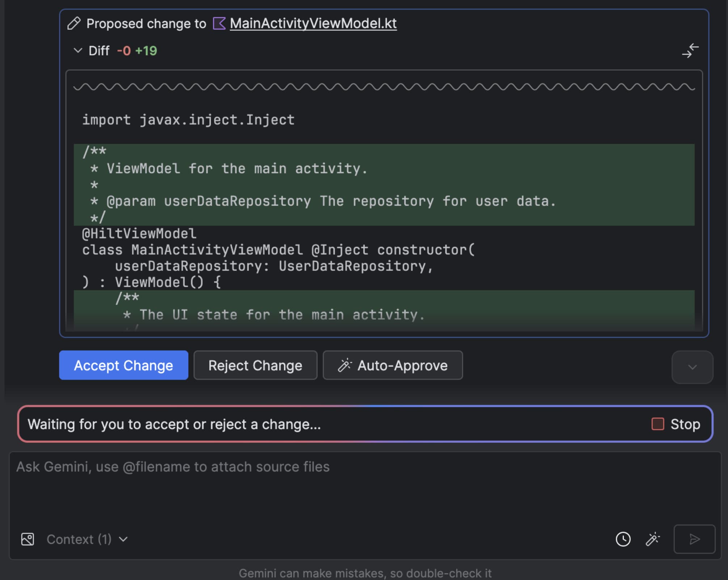Expand the chevron right of the change buttons

692,367
